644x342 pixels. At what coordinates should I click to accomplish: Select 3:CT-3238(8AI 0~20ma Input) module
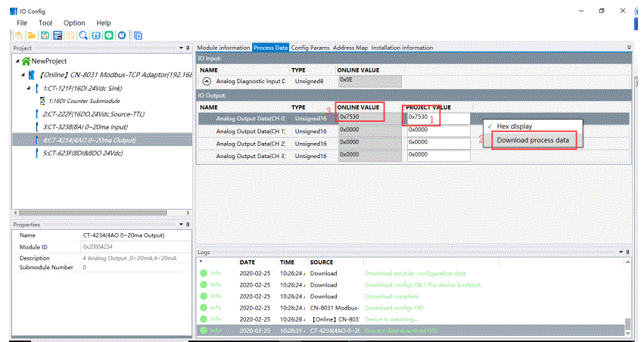click(x=86, y=127)
